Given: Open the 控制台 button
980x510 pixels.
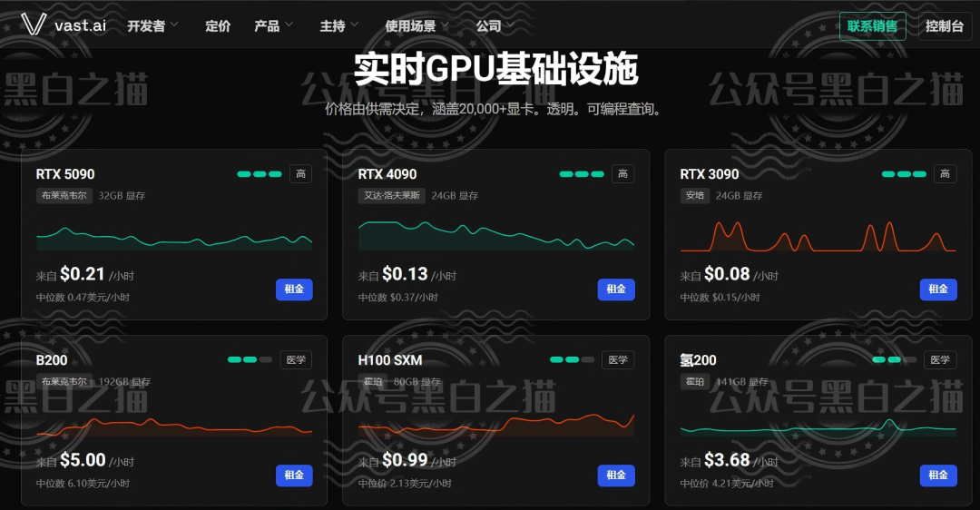Looking at the screenshot, I should tap(945, 26).
